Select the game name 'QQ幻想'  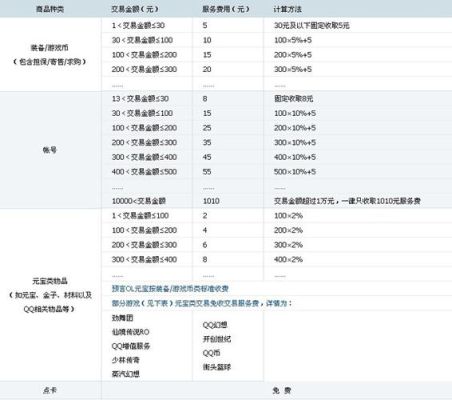point(215,325)
